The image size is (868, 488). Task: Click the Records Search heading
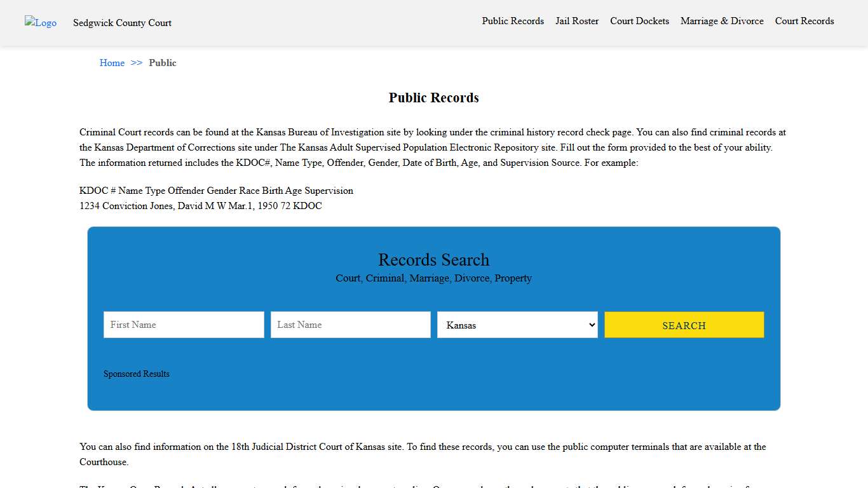tap(433, 259)
